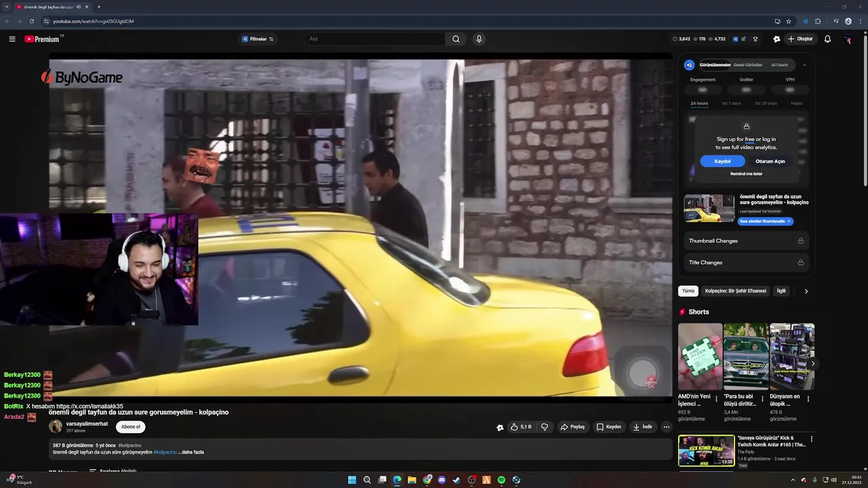Collapse the vidIQ panel with chevron
The height and width of the screenshot is (488, 868).
804,65
